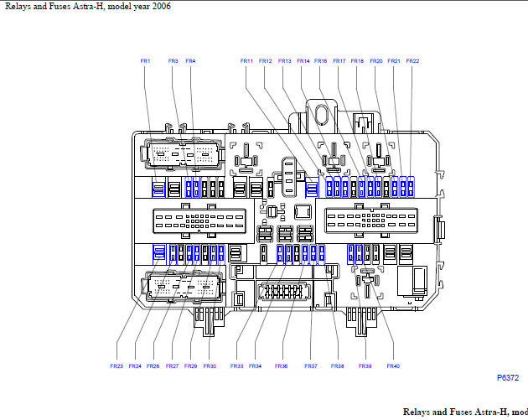Viewport: 528px width, 420px height.
Task: Open the FR36 label link
Action: [281, 366]
